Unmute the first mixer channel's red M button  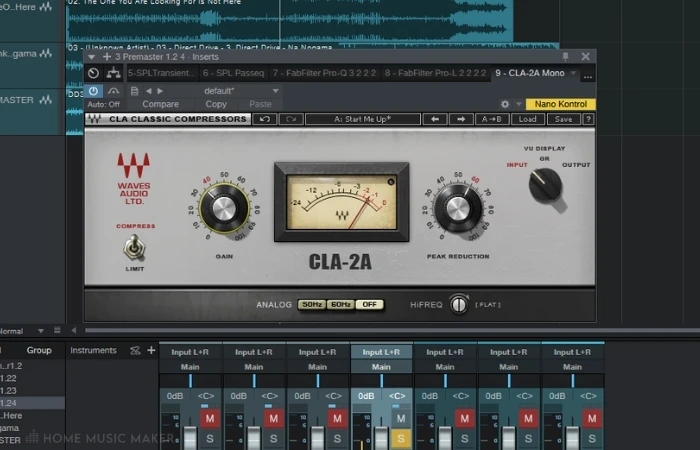(210, 418)
